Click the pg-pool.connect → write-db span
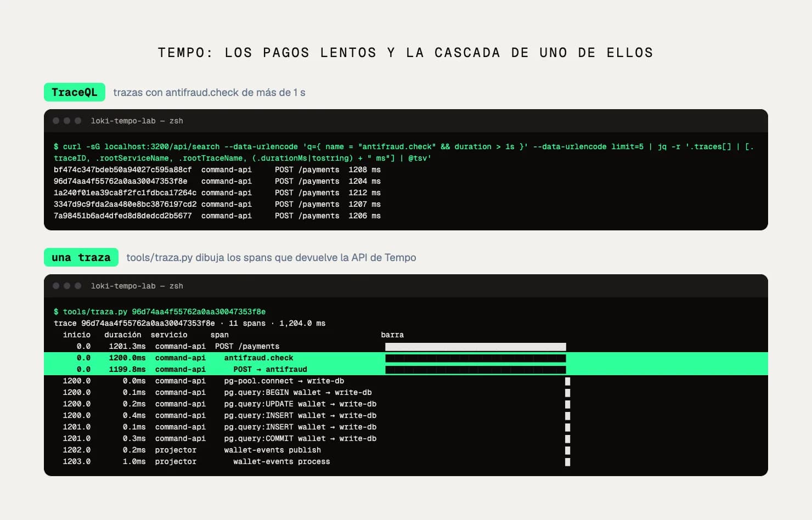The image size is (812, 520). 284,381
